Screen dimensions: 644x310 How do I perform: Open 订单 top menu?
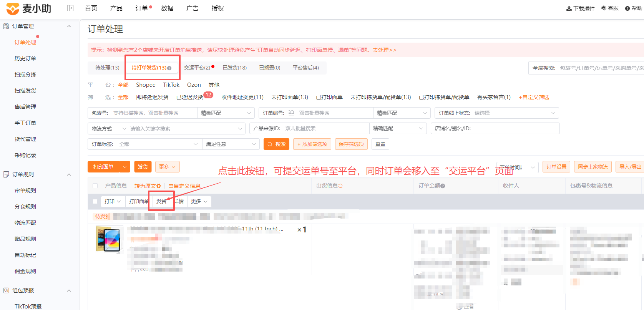(x=142, y=8)
